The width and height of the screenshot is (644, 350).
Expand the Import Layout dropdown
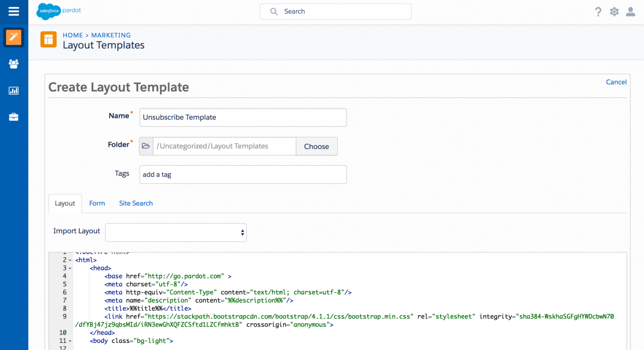pyautogui.click(x=176, y=232)
